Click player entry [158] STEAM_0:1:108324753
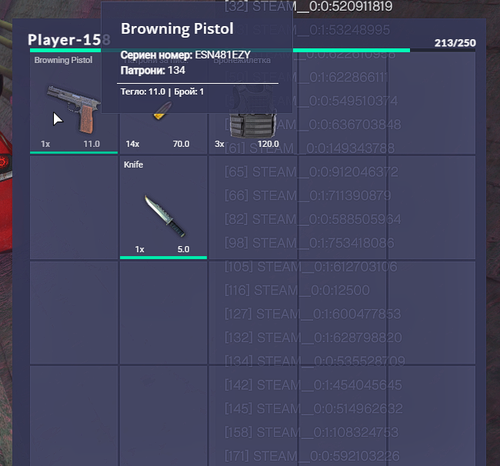 tap(312, 432)
